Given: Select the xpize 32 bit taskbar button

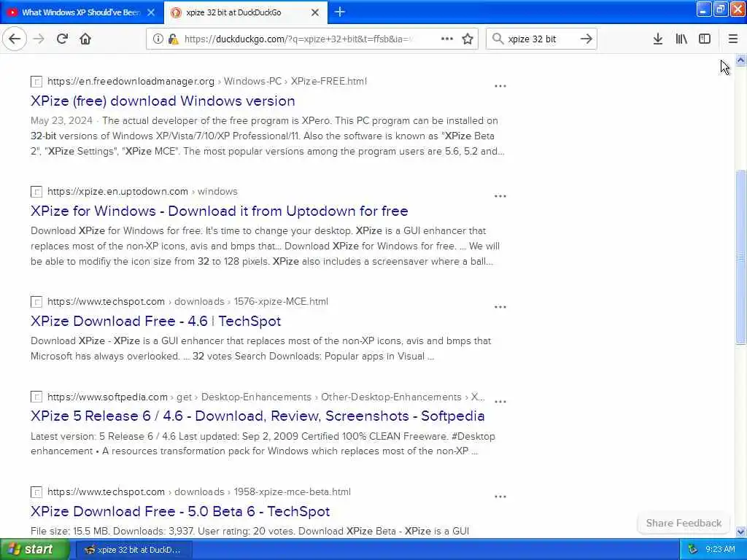Looking at the screenshot, I should click(x=134, y=550).
